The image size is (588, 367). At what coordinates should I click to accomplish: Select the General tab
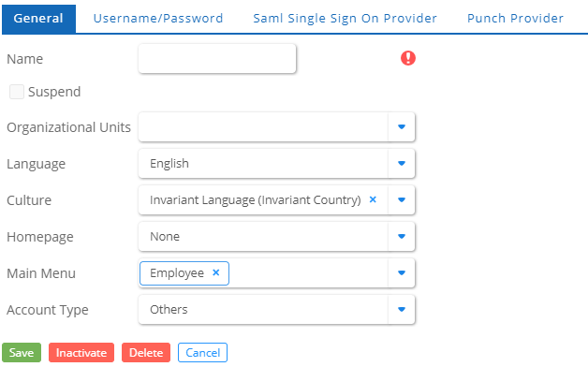(38, 19)
